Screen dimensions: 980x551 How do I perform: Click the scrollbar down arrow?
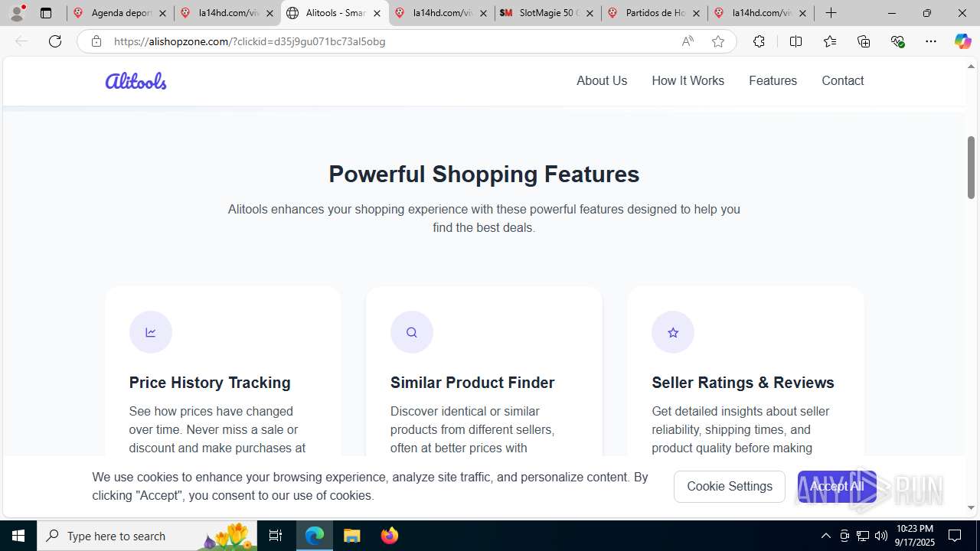971,507
